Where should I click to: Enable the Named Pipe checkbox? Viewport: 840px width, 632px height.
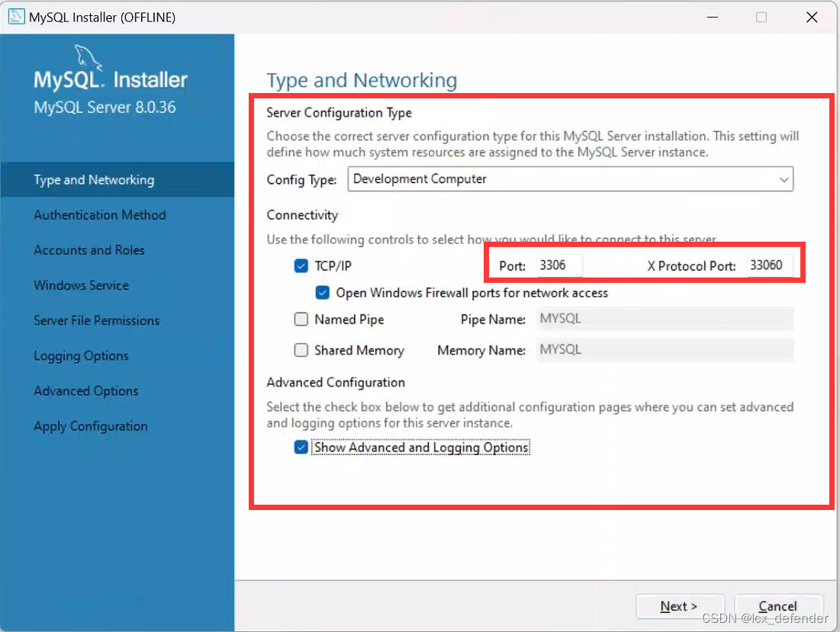click(x=301, y=319)
